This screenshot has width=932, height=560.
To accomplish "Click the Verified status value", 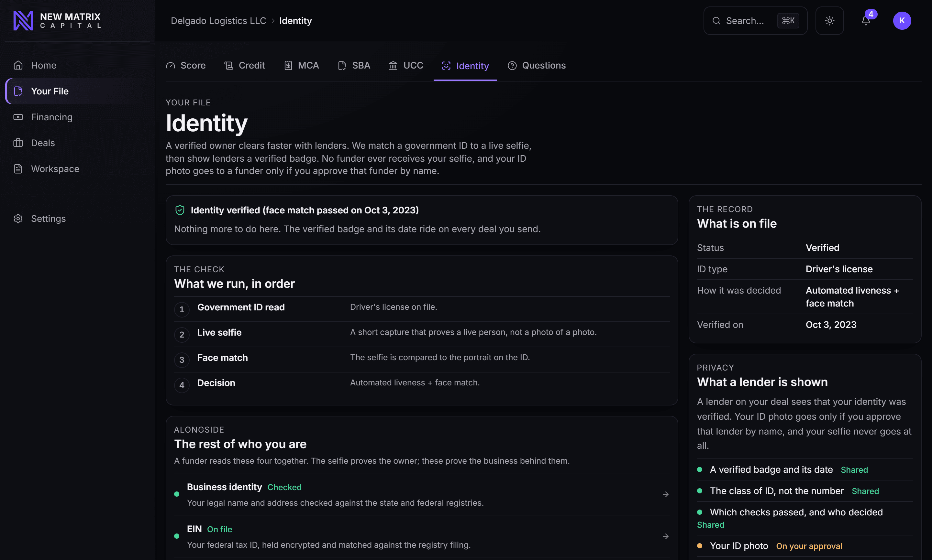I will coord(822,248).
